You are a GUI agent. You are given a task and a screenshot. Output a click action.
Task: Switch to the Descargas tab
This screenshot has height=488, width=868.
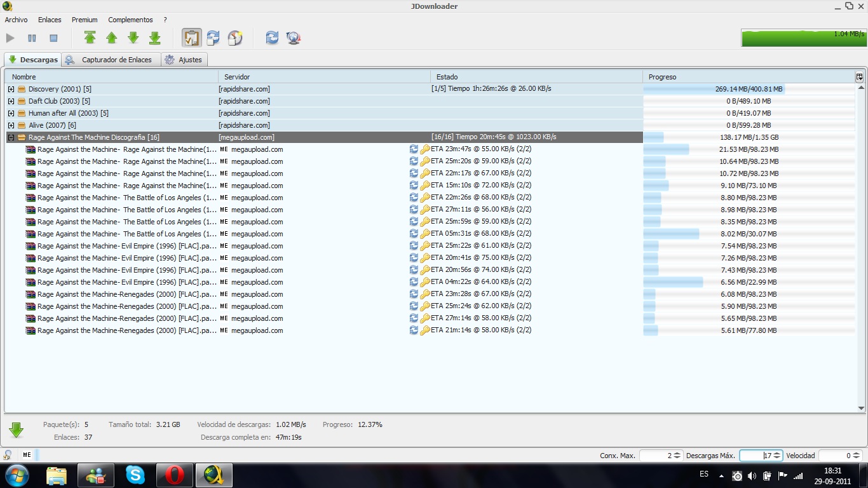click(x=33, y=60)
